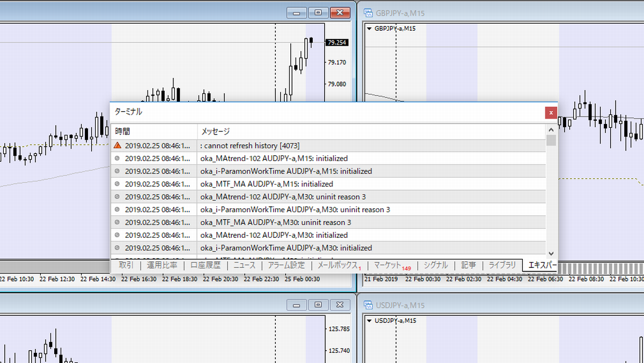Viewport: 644px width, 363px height.
Task: Expand the USDJPY-a,M15 chart triangle menu
Action: (x=369, y=321)
